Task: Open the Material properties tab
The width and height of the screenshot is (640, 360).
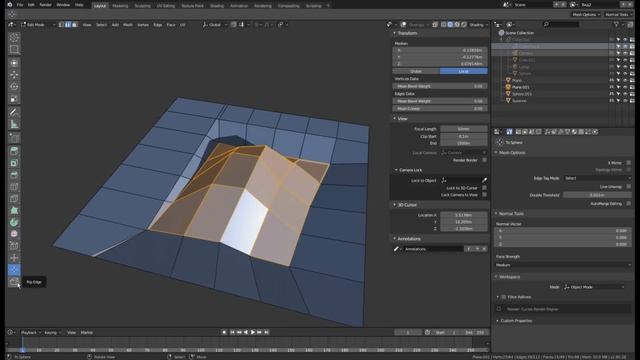Action: coord(574,132)
